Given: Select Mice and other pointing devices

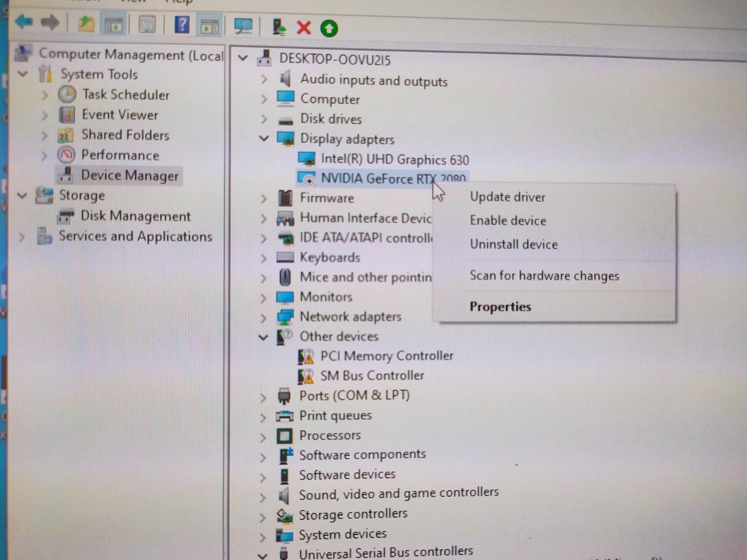Looking at the screenshot, I should coord(366,277).
